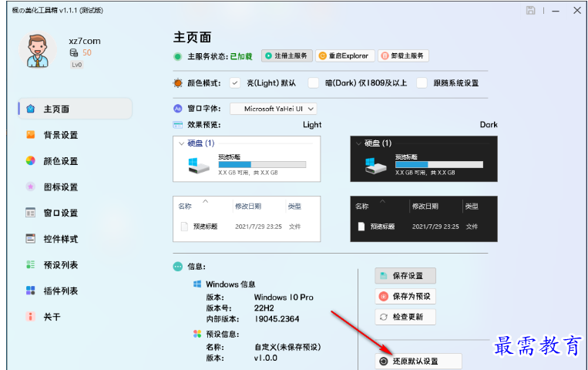Click the username xz7com
The image size is (588, 370).
(85, 41)
